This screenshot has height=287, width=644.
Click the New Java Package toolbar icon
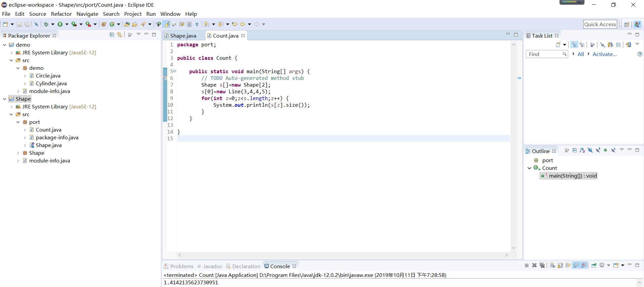coord(104,24)
